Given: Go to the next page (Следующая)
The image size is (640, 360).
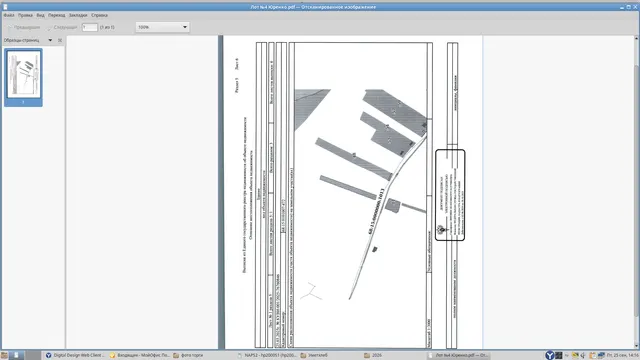Looking at the screenshot, I should click(x=62, y=27).
